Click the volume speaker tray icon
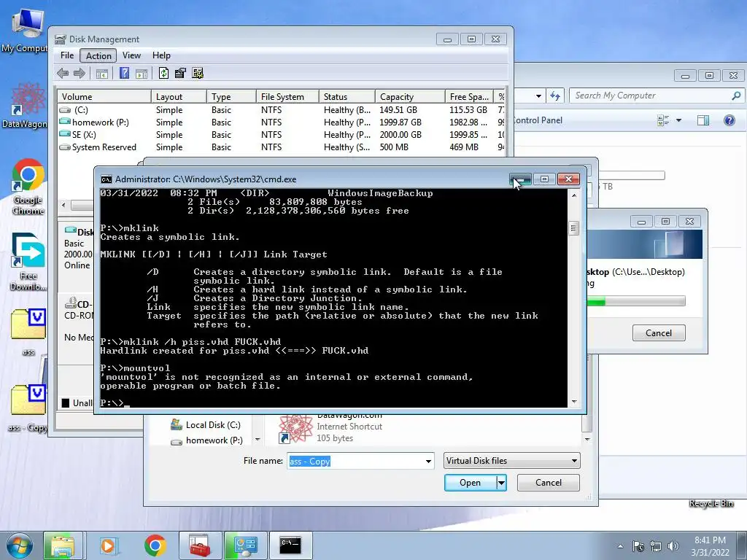The height and width of the screenshot is (560, 747). pyautogui.click(x=673, y=546)
